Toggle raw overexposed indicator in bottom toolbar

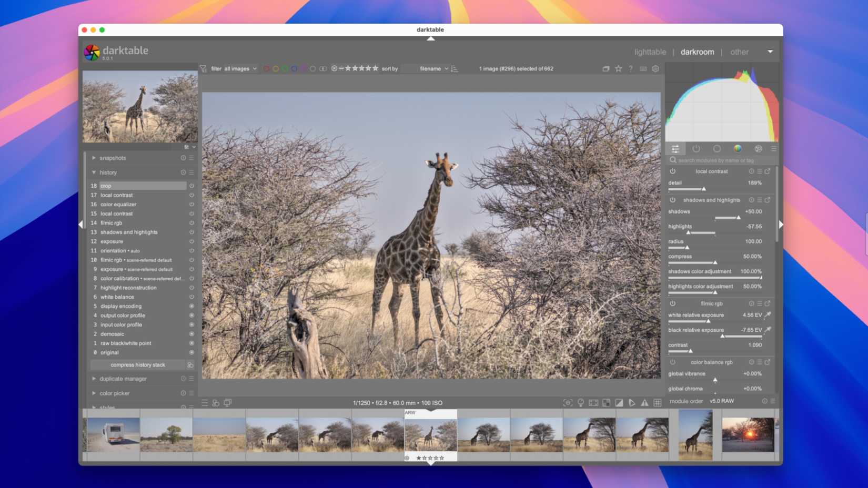pyautogui.click(x=593, y=402)
